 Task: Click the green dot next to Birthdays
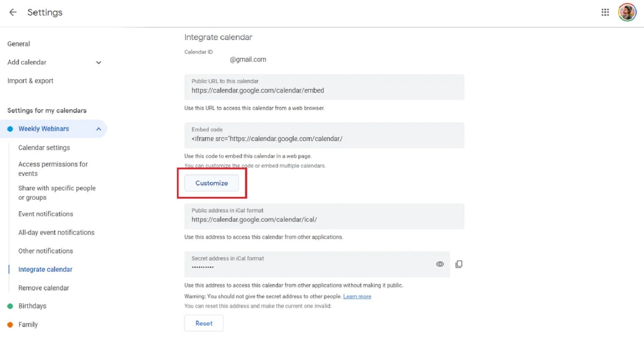[x=10, y=306]
